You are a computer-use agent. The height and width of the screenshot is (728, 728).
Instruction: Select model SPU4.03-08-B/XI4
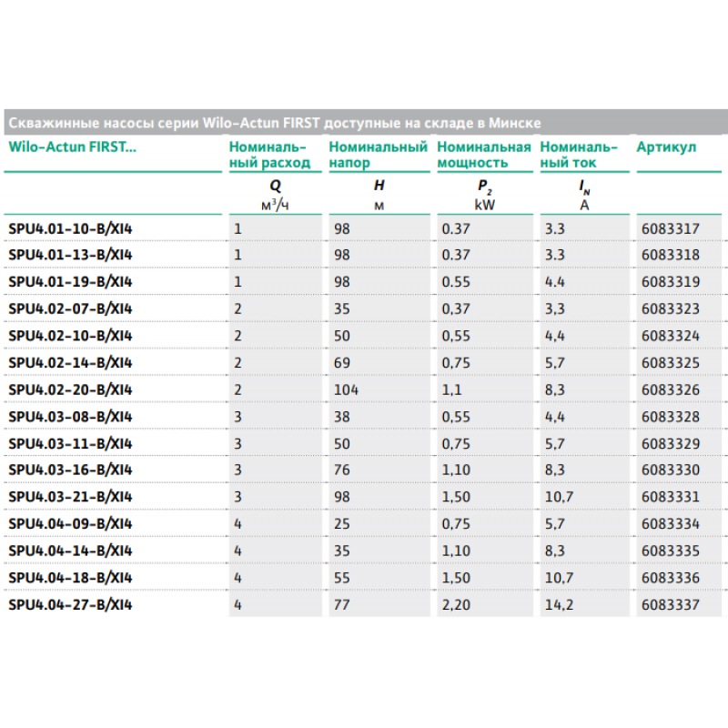click(70, 417)
